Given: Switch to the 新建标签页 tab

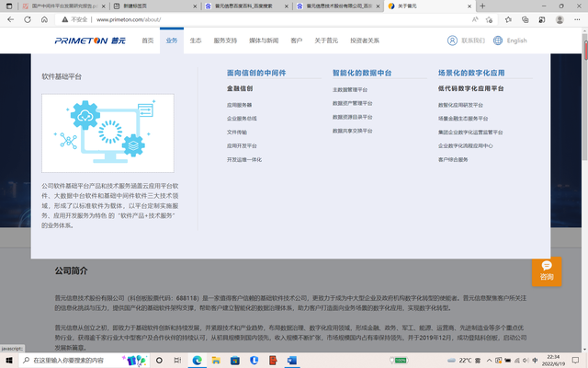Looking at the screenshot, I should 155,6.
